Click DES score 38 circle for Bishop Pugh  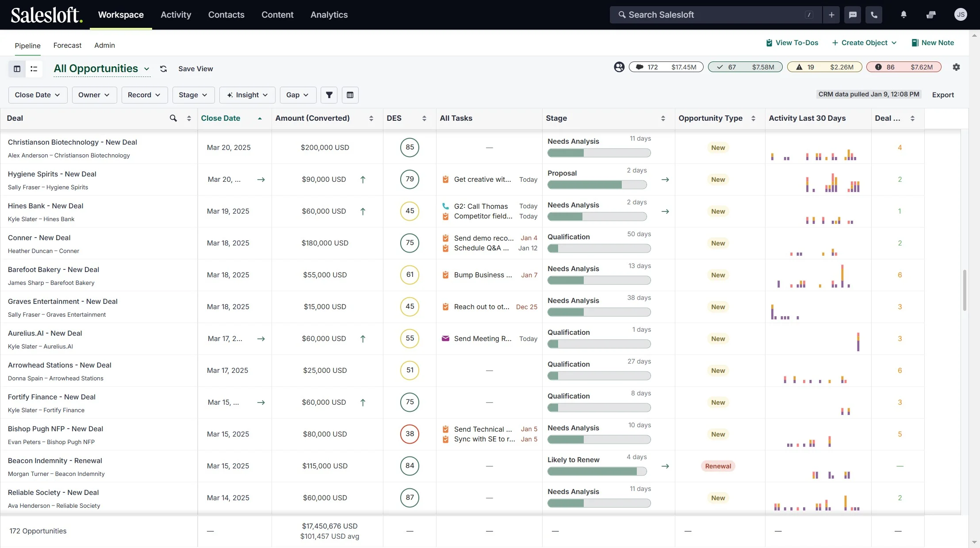[x=410, y=434]
